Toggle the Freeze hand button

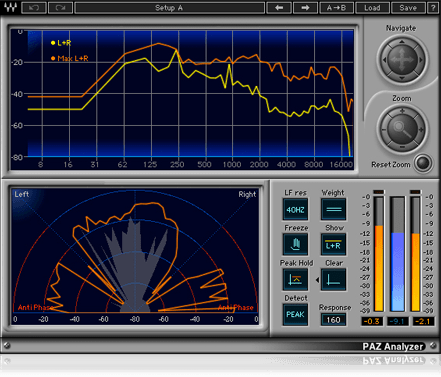pyautogui.click(x=295, y=244)
